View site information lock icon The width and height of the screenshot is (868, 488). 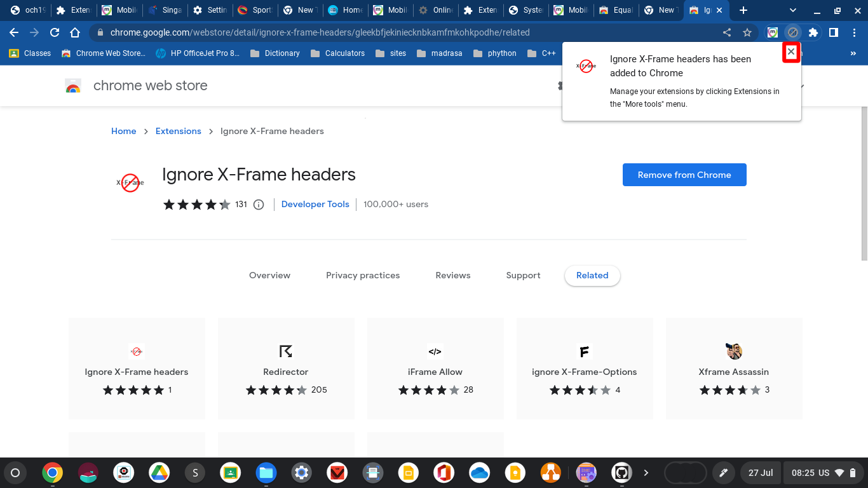(100, 32)
